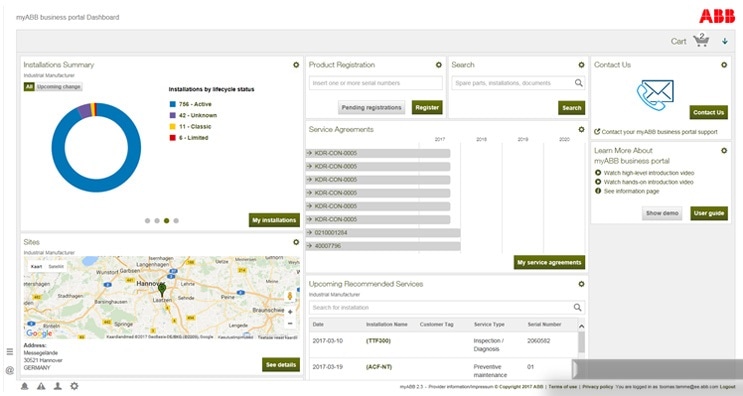Select the active third carousel dot
The image size is (743, 396).
coord(166,221)
